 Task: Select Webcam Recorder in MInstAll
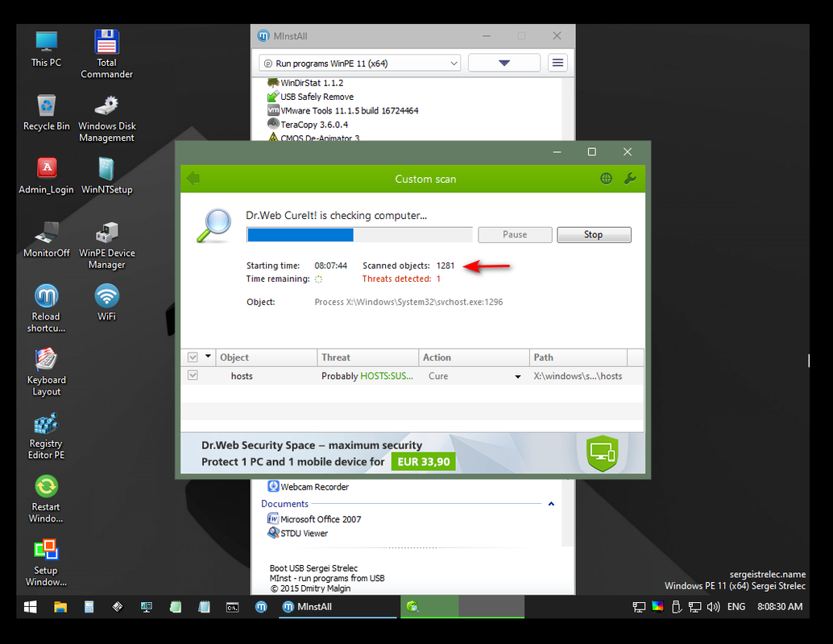314,487
